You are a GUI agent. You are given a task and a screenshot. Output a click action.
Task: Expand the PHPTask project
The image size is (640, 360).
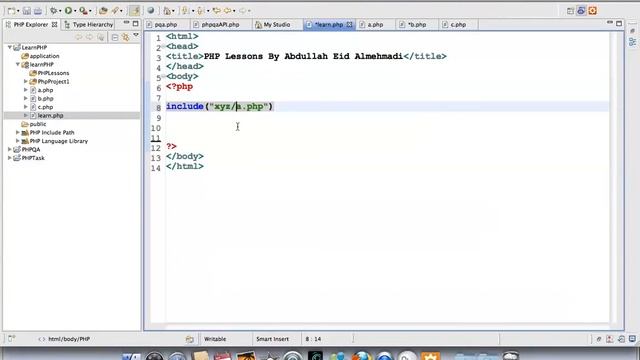(x=9, y=158)
